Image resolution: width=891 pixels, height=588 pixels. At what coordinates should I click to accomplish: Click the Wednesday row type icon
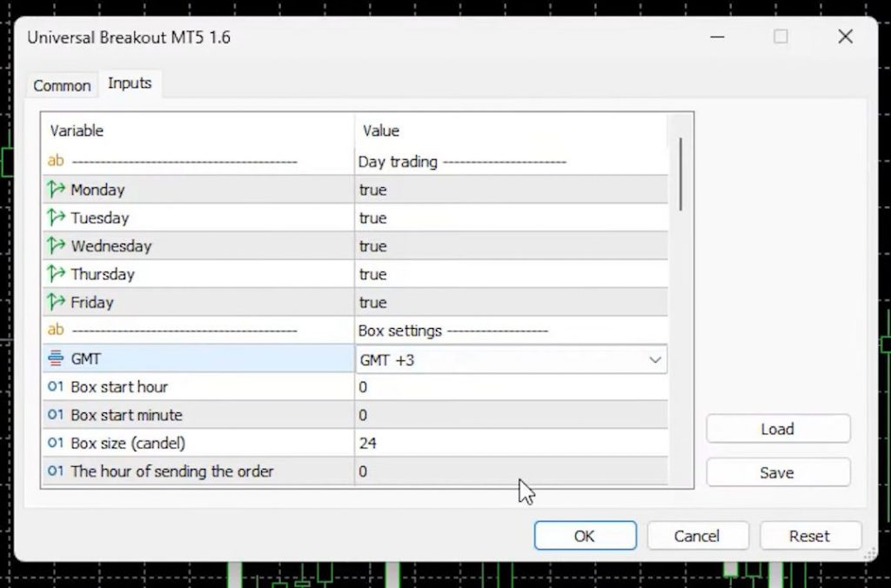(56, 246)
